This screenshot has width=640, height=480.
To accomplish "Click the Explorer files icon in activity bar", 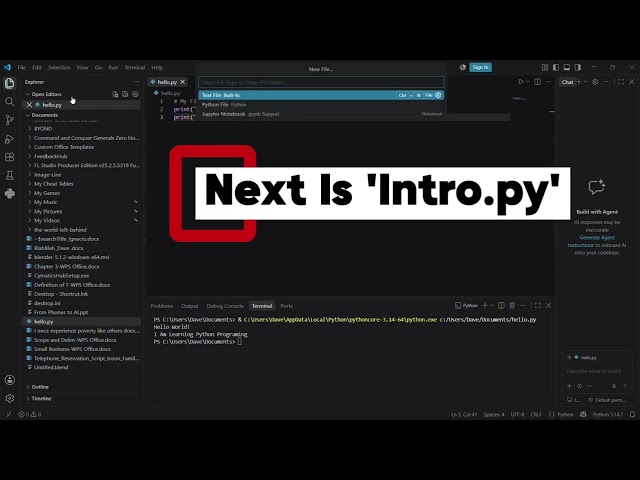I will coord(9,83).
